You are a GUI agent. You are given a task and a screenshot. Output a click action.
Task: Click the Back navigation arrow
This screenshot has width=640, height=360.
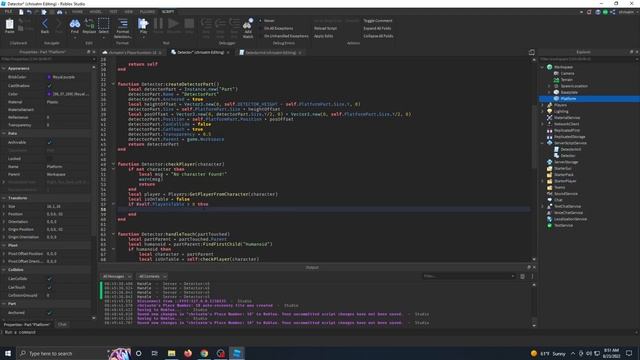(45, 25)
